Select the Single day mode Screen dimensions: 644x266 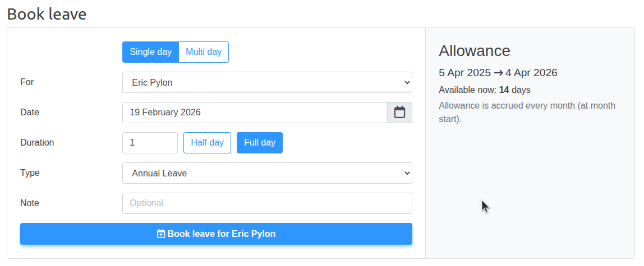coord(150,52)
